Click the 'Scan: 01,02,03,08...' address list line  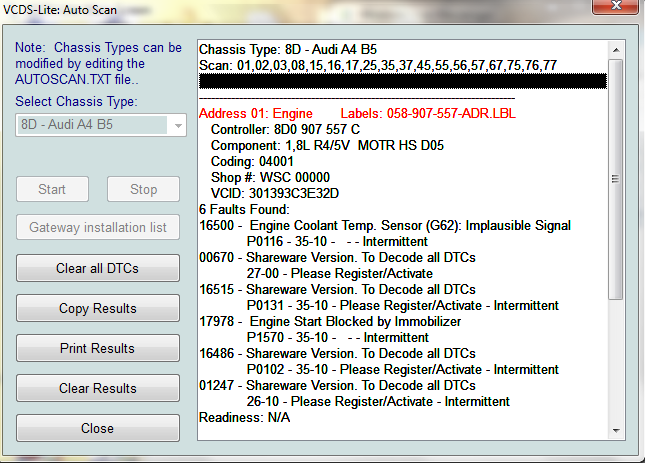click(378, 66)
